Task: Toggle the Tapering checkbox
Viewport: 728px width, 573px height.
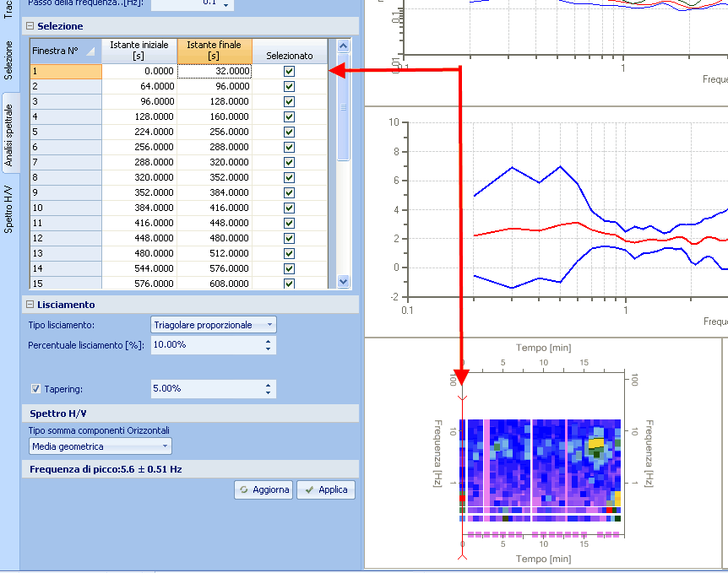Action: tap(35, 389)
